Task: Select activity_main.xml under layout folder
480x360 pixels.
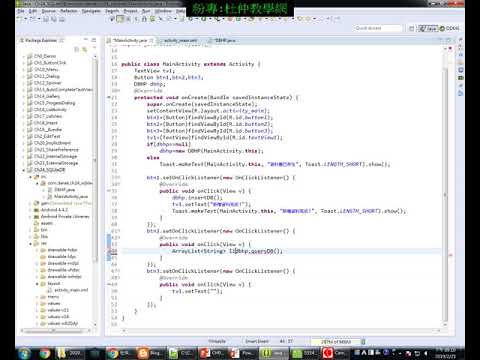Action: coord(68,290)
